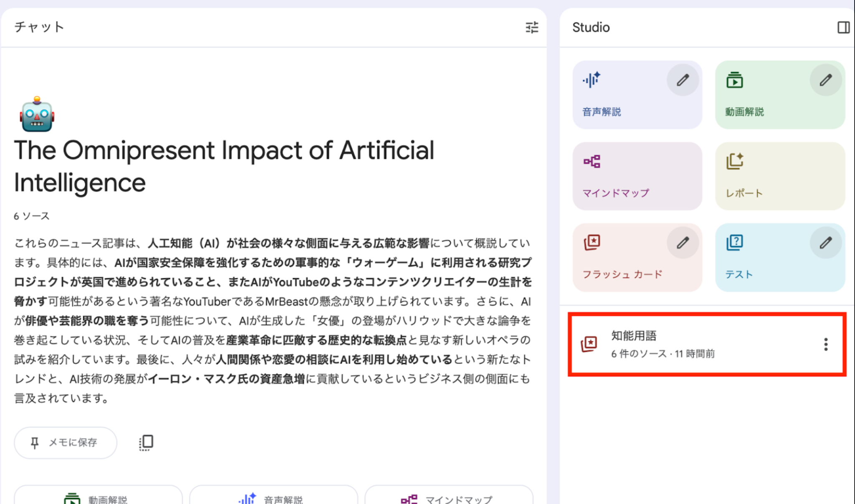Collapse the Studio panel icon
Screen dimensions: 855x504
[843, 28]
